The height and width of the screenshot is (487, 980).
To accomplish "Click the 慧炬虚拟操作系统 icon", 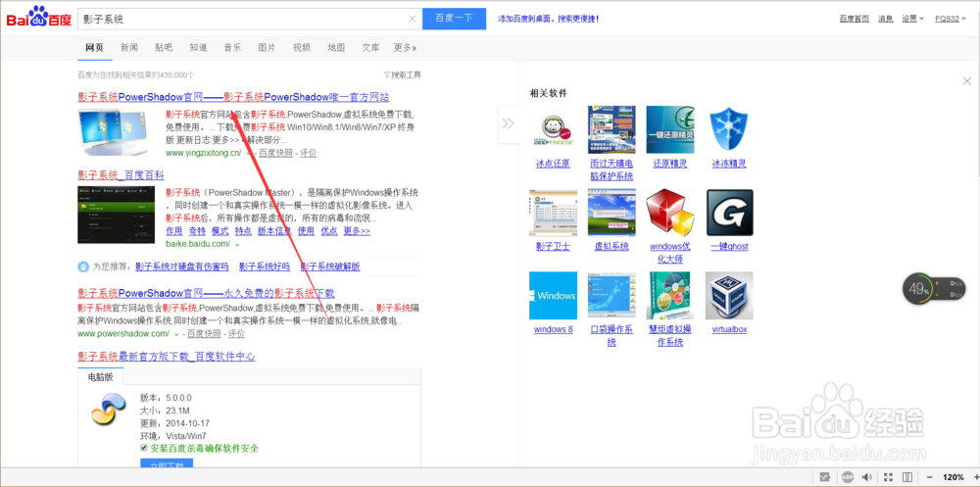I will [670, 296].
